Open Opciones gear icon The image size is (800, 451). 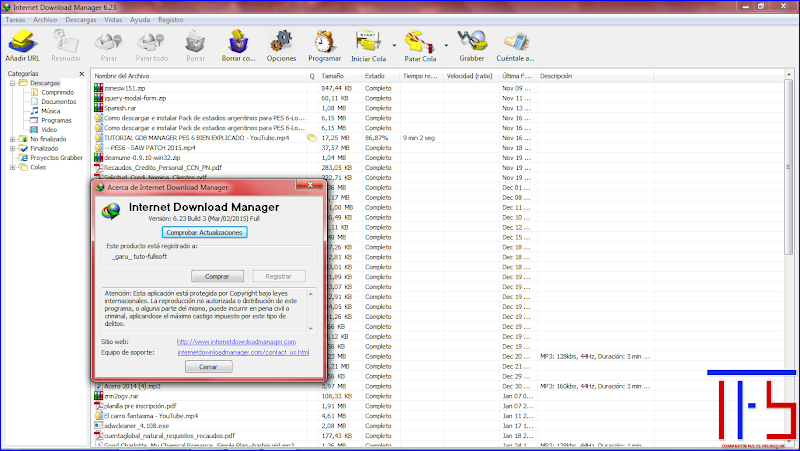(x=281, y=42)
